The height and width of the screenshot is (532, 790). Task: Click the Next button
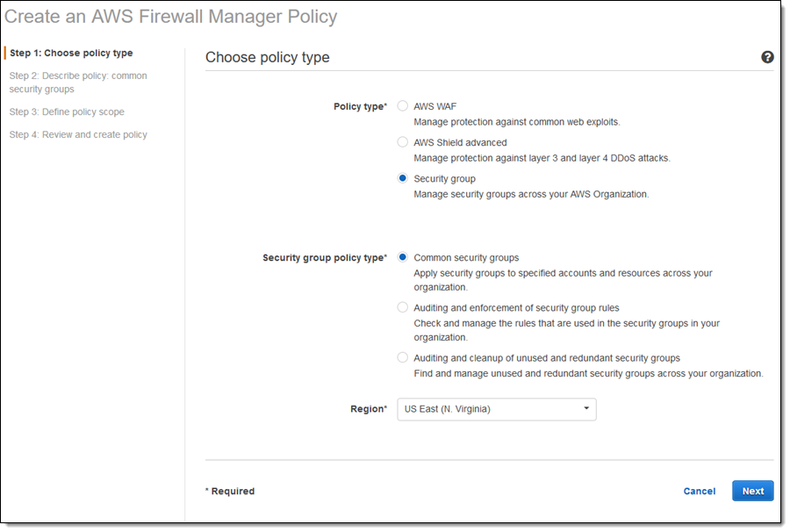tap(752, 491)
